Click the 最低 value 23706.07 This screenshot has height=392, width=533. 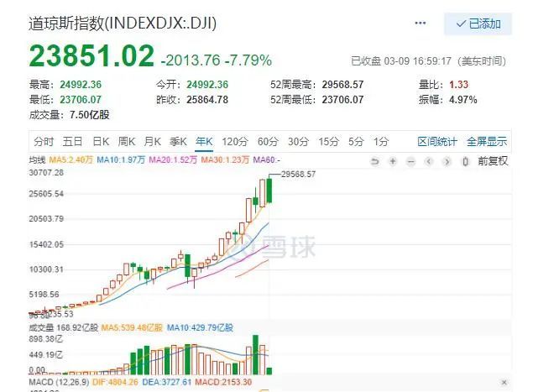pyautogui.click(x=81, y=100)
